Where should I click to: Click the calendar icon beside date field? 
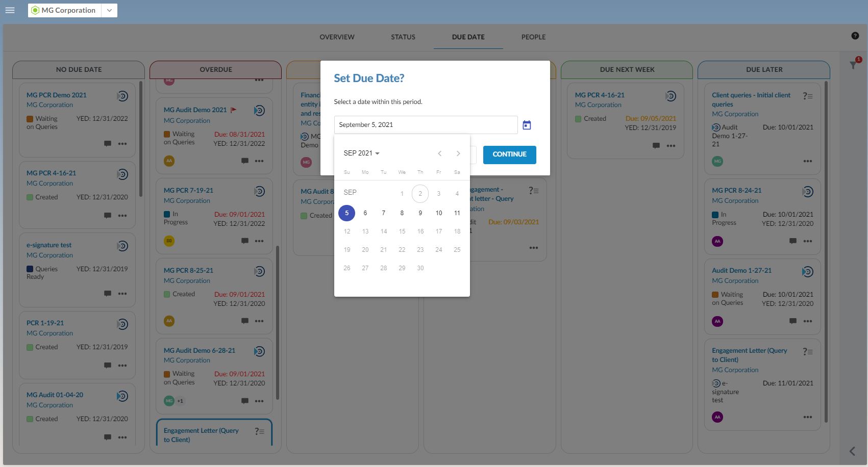pos(527,125)
